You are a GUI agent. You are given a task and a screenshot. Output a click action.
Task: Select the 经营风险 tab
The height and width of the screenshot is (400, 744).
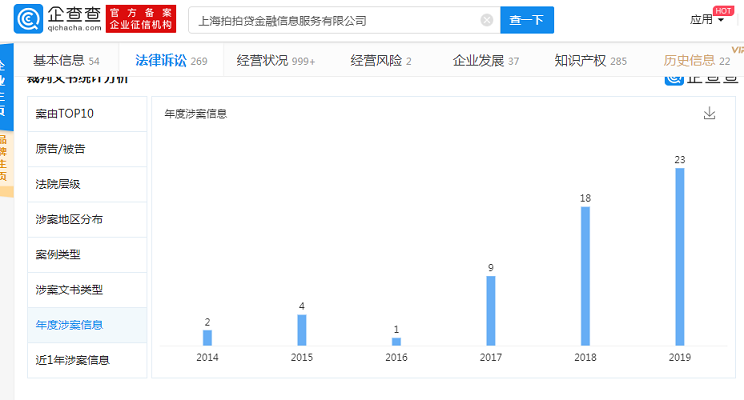[380, 61]
